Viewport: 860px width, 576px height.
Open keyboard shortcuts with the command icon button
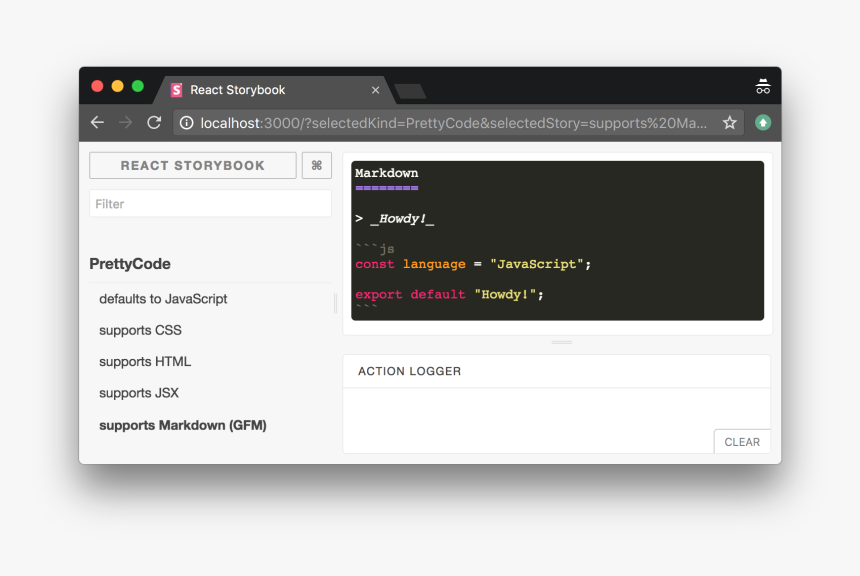coord(316,165)
